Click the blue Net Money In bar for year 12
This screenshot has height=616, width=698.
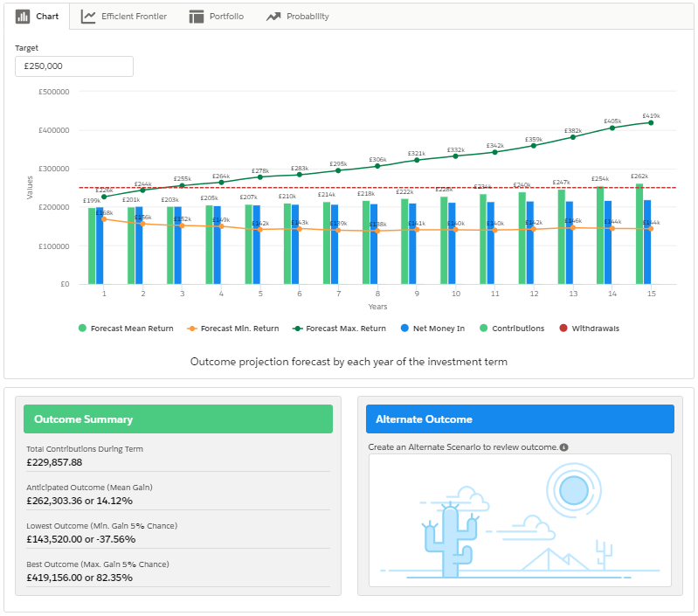pos(530,243)
